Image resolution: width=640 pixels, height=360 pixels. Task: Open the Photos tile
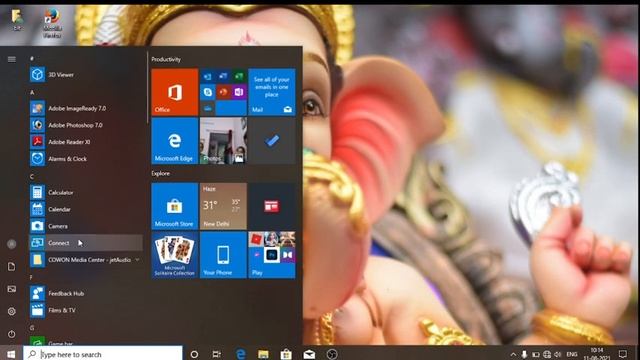223,141
